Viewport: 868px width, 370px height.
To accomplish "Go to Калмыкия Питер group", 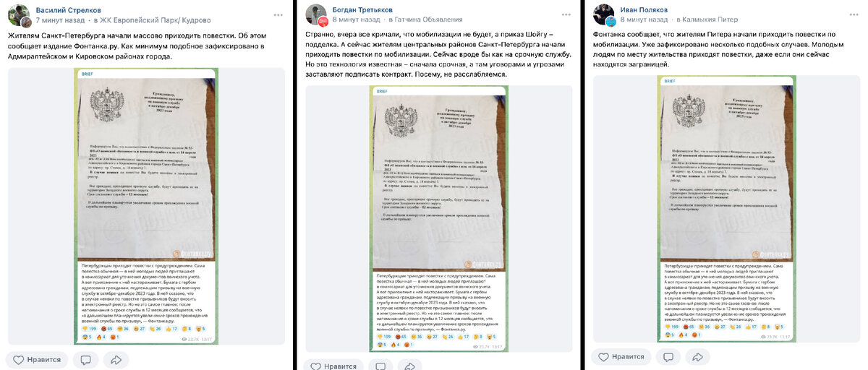I will [715, 20].
